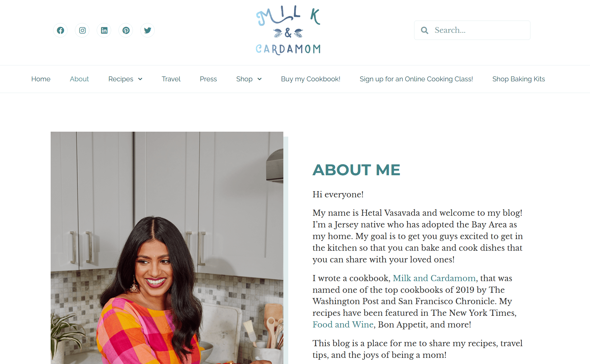590x364 pixels.
Task: Expand the Recipes dropdown arrow
Action: (140, 79)
